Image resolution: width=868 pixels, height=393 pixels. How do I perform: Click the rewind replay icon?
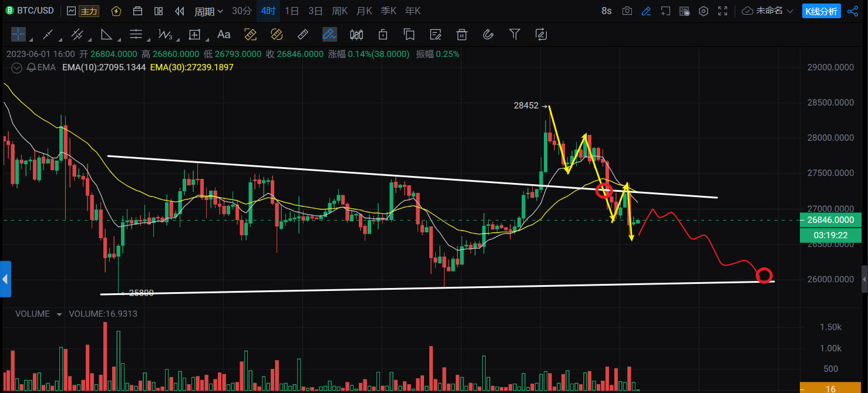[180, 11]
